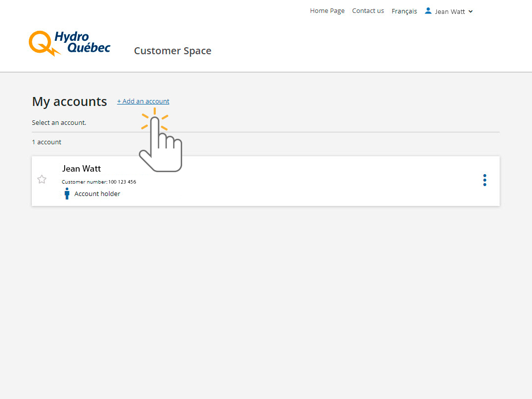Click the empty middle area of the account card
532x399 pixels.
pos(299,181)
